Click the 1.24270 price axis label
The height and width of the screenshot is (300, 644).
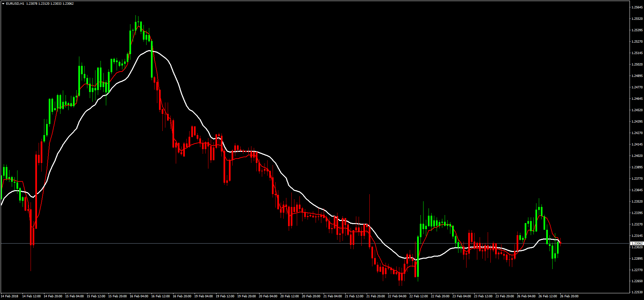(637, 133)
